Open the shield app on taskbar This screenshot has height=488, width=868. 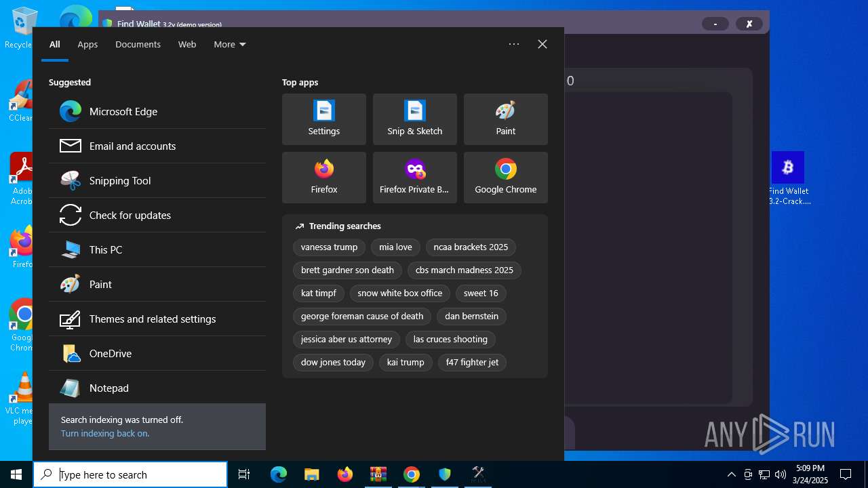[445, 474]
